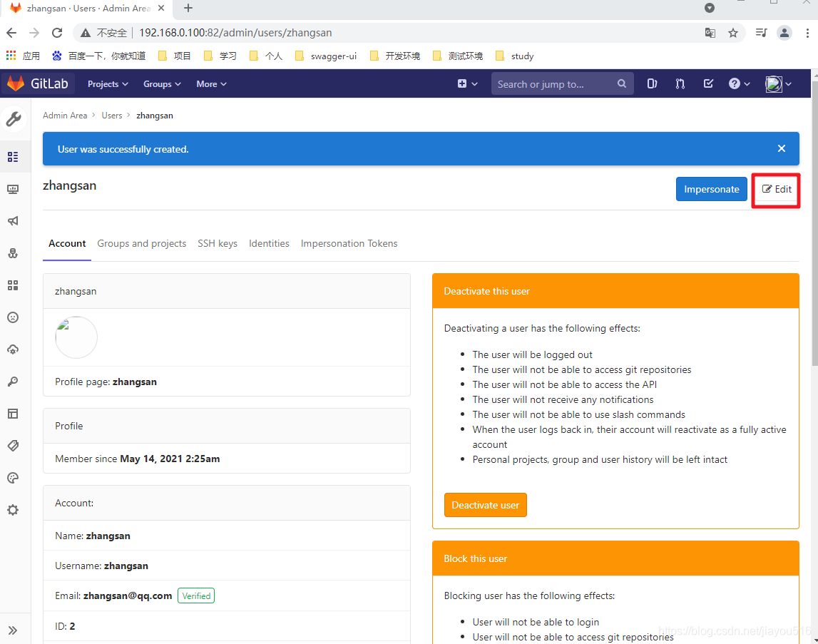The height and width of the screenshot is (644, 818).
Task: Expand the Help dropdown menu
Action: pos(739,83)
